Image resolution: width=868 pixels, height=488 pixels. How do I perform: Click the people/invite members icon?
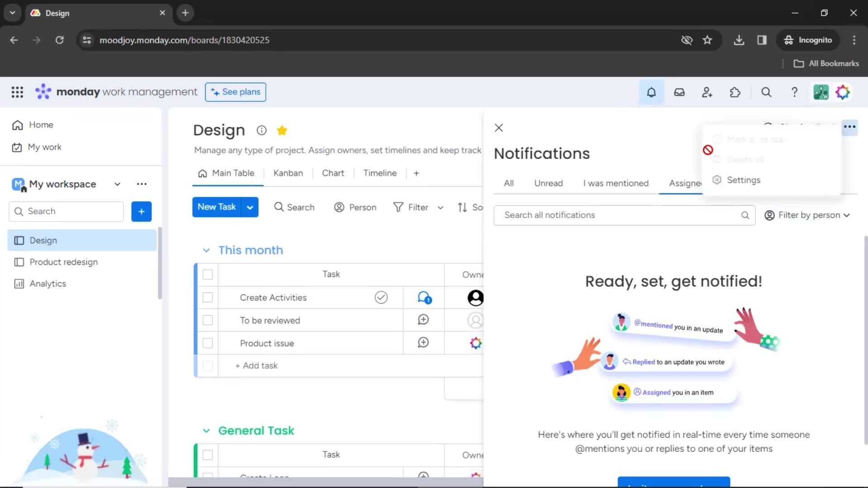pyautogui.click(x=707, y=92)
